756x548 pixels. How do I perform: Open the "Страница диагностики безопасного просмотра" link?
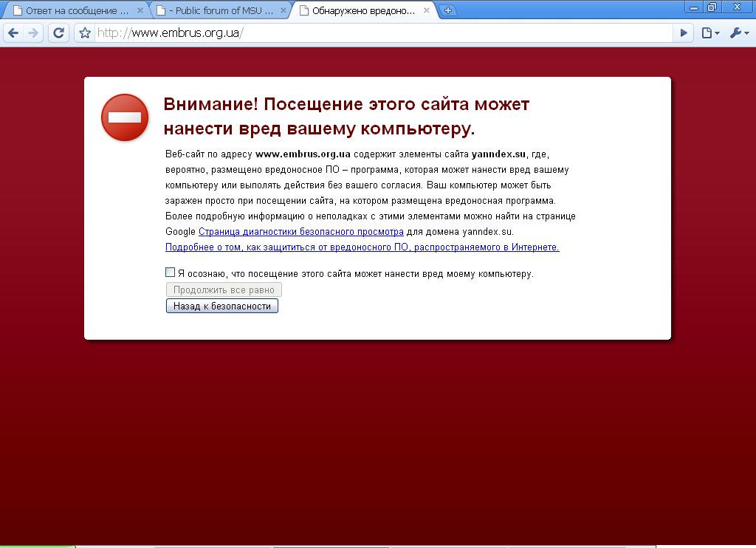pyautogui.click(x=301, y=232)
